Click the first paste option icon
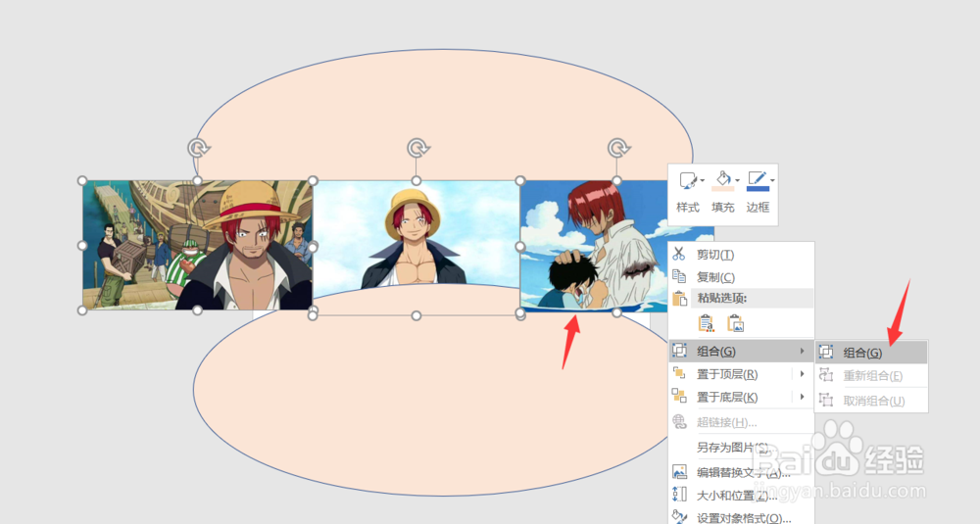This screenshot has width=980, height=524. [707, 323]
